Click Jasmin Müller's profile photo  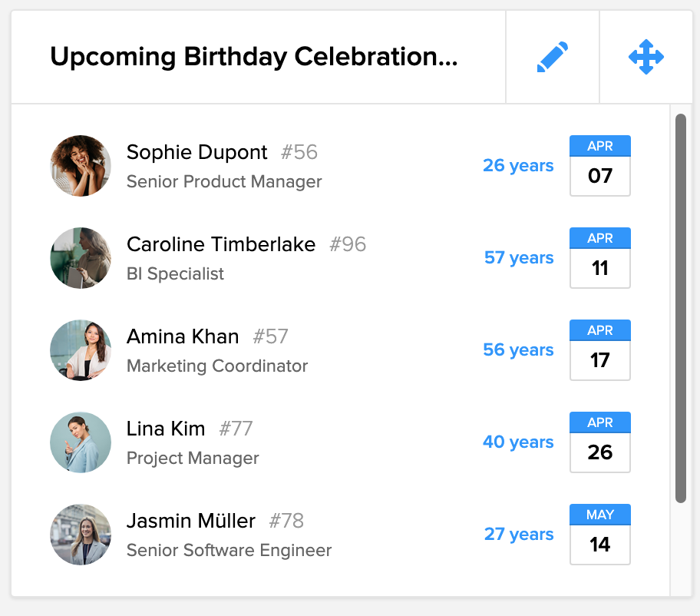81,535
